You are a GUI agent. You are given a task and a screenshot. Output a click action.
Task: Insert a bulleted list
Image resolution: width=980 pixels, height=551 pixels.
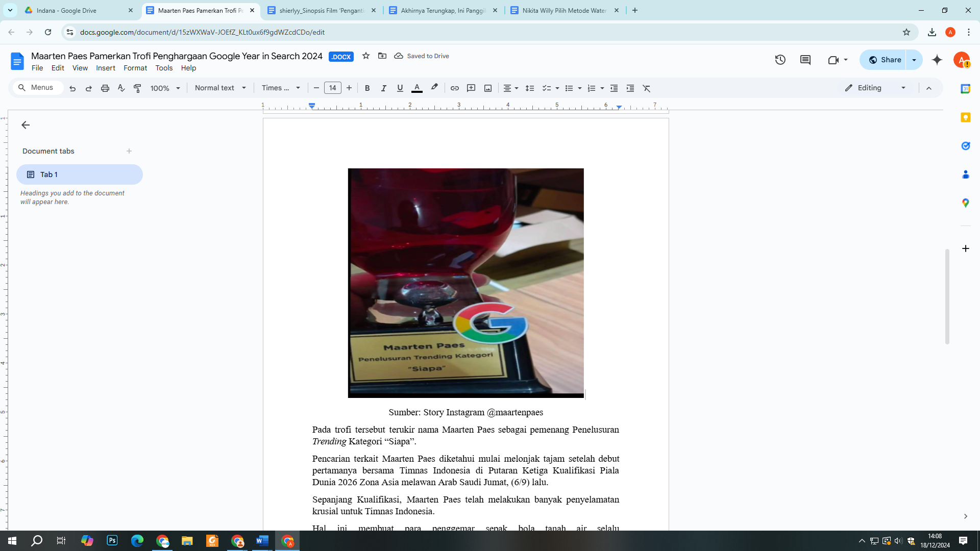[x=569, y=88]
